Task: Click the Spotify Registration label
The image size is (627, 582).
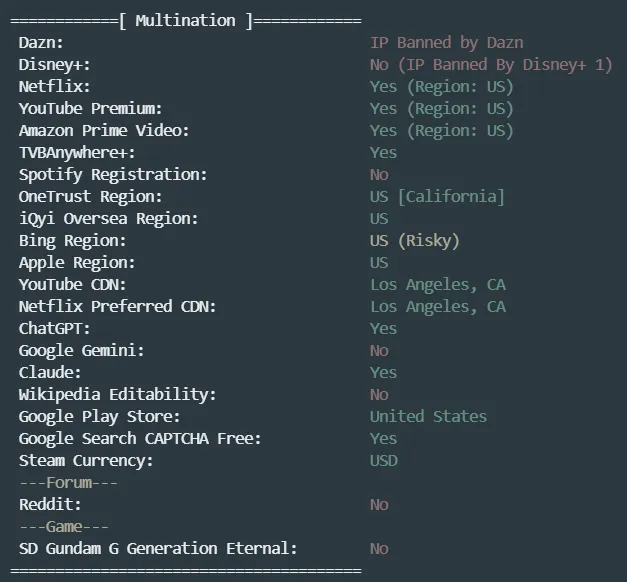Action: [x=113, y=175]
